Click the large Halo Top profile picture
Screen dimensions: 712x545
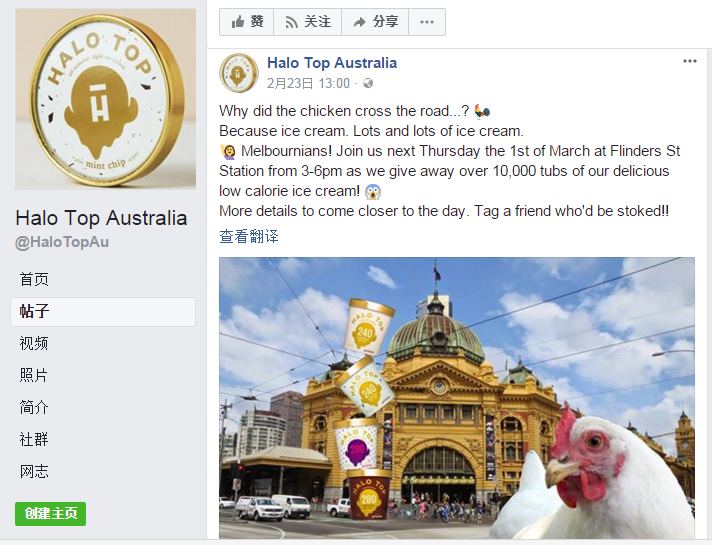106,99
